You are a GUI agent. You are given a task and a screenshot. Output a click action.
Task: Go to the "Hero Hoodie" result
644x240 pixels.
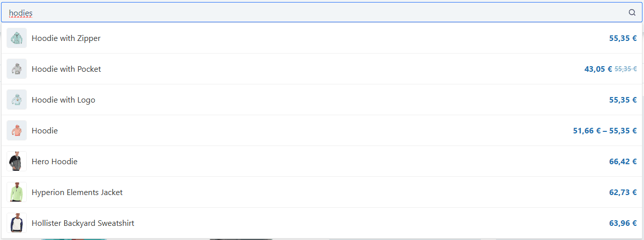coord(55,162)
